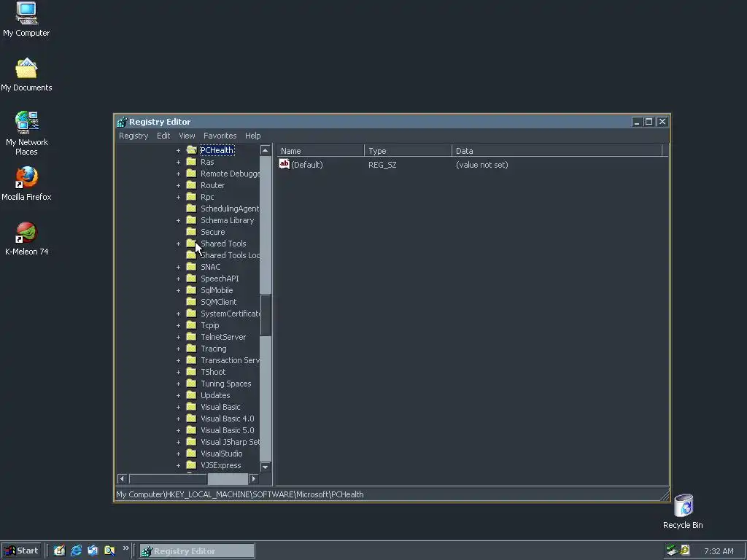The height and width of the screenshot is (560, 747).
Task: Click the network tray icon
Action: pyautogui.click(x=672, y=551)
